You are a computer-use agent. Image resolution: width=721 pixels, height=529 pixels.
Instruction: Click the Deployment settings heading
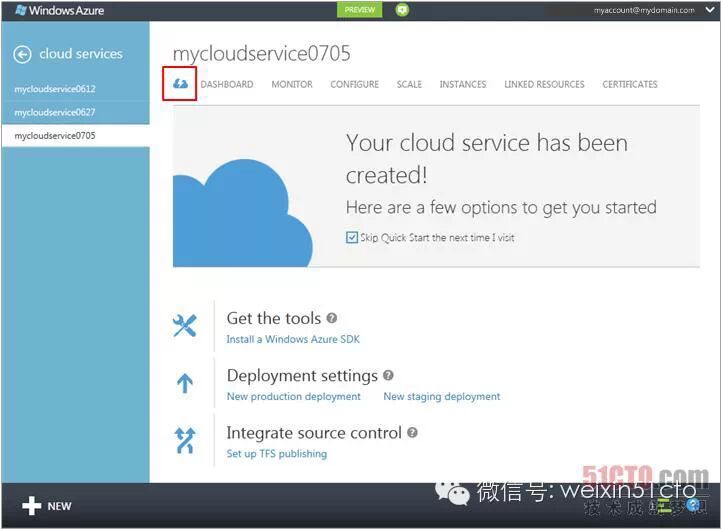point(302,375)
